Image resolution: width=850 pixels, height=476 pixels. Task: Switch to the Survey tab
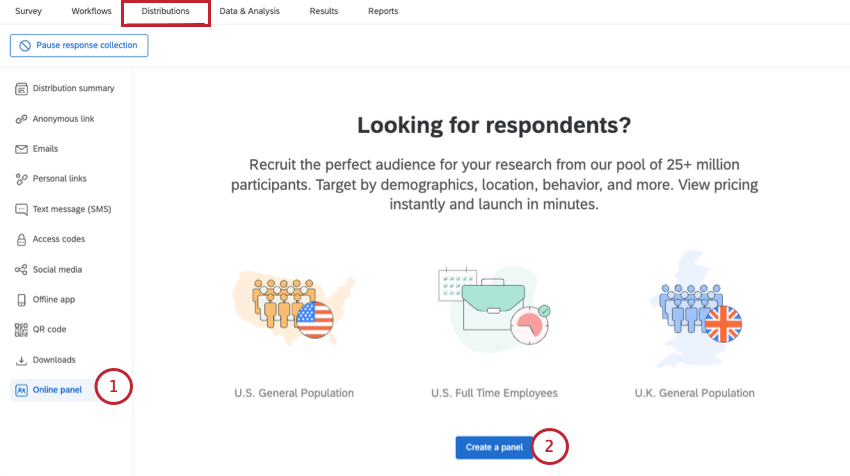click(28, 11)
